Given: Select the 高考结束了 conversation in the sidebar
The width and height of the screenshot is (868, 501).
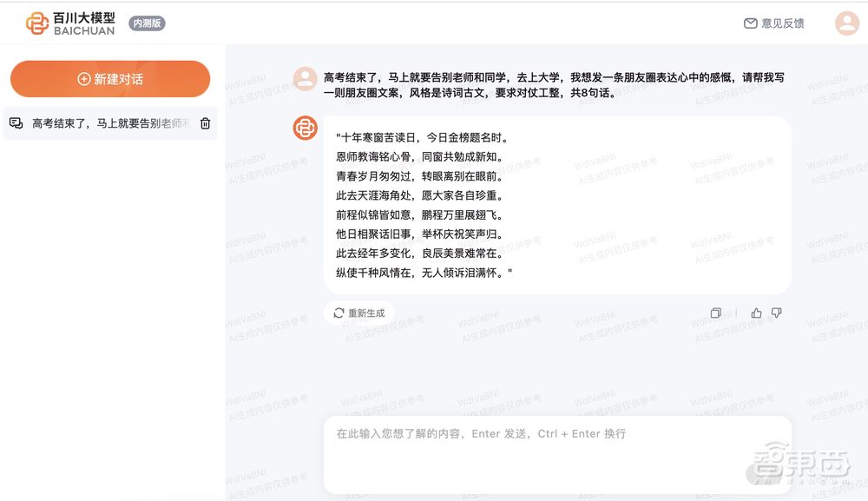Looking at the screenshot, I should click(109, 123).
